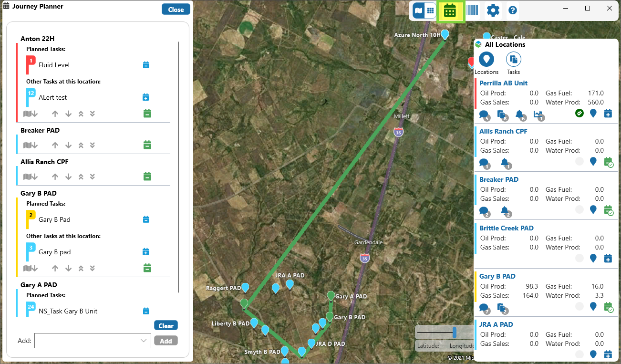Move Anton 22H down one position
The height and width of the screenshot is (364, 621).
(x=68, y=114)
